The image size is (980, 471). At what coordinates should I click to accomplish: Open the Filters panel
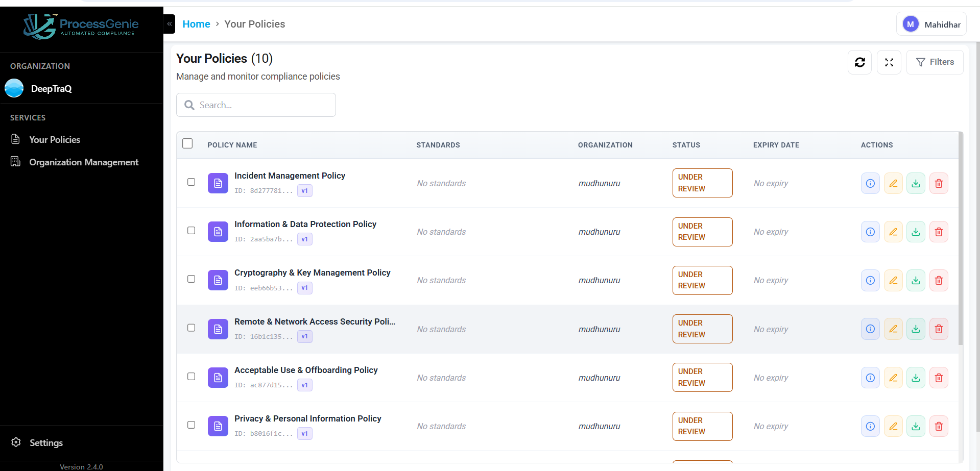[935, 62]
